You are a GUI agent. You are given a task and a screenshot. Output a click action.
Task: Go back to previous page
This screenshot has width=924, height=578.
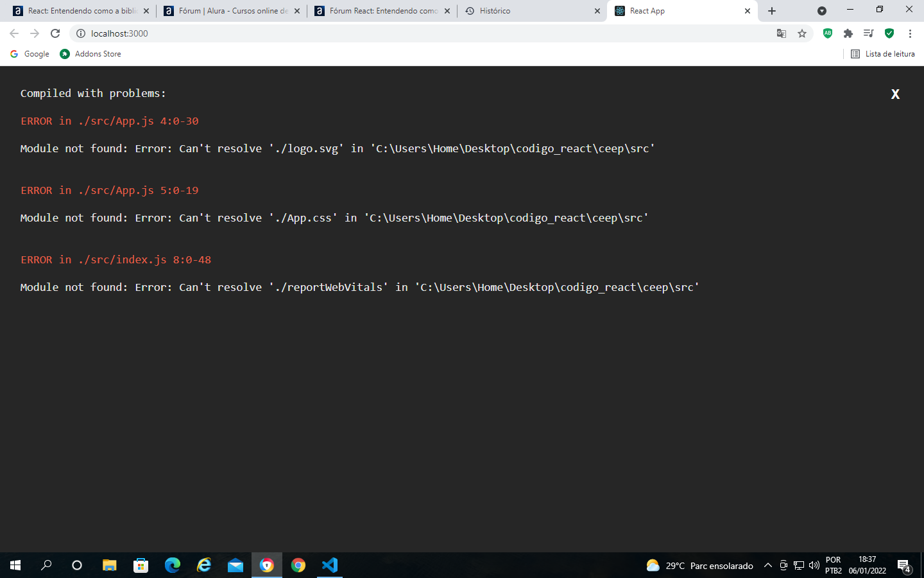click(14, 33)
